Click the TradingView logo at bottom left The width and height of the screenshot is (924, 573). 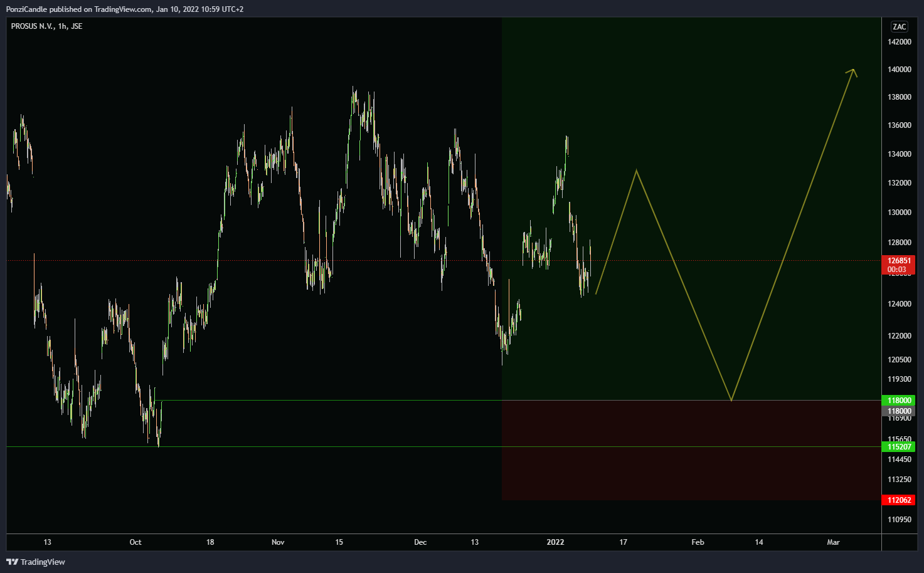36,562
